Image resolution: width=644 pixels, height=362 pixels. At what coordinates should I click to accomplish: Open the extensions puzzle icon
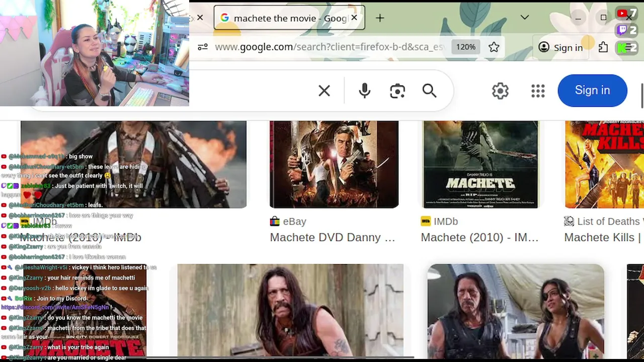click(603, 47)
